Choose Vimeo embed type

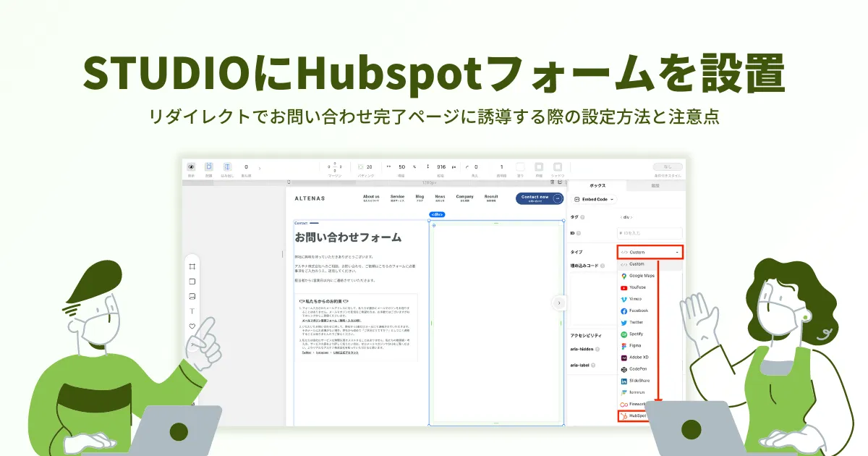[650, 299]
